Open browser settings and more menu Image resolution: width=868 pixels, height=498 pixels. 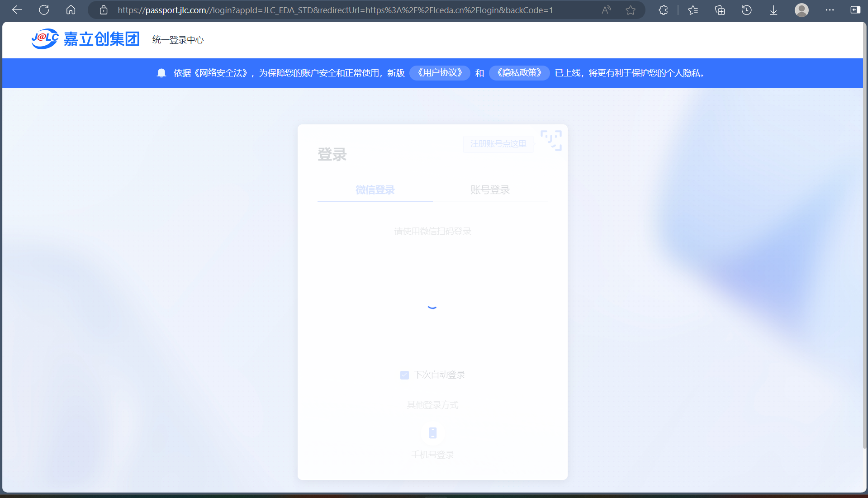pyautogui.click(x=830, y=10)
